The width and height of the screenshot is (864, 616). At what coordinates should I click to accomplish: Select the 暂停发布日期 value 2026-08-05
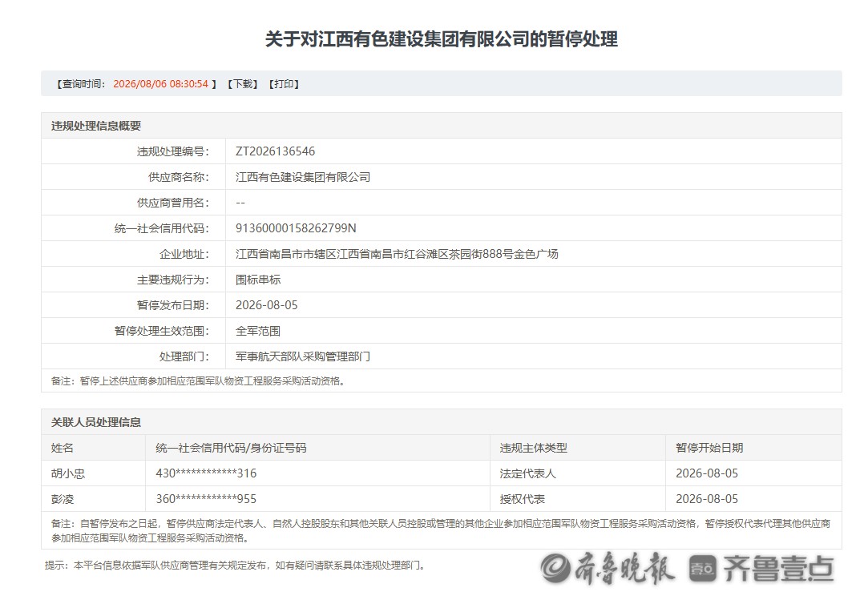click(x=267, y=305)
